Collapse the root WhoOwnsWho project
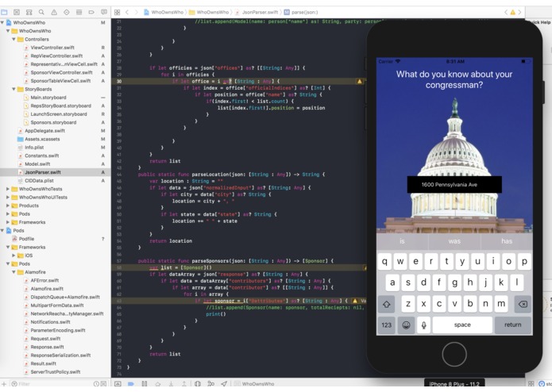 [x=2, y=22]
